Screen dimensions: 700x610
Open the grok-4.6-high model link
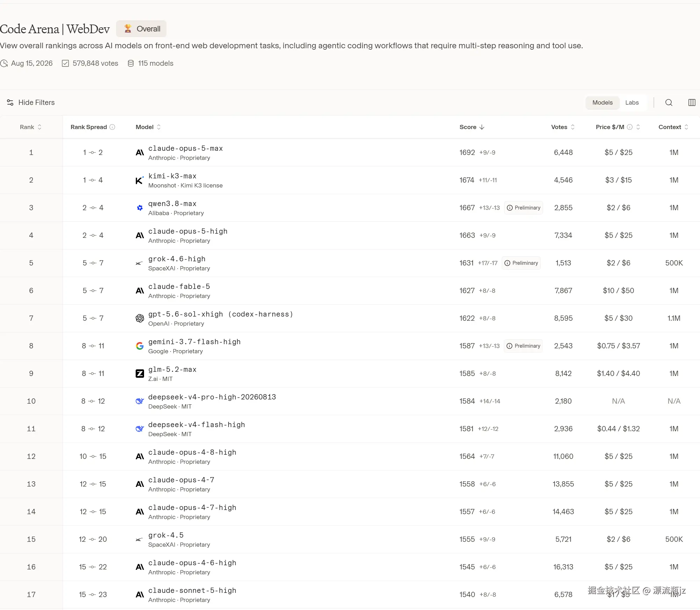(177, 259)
